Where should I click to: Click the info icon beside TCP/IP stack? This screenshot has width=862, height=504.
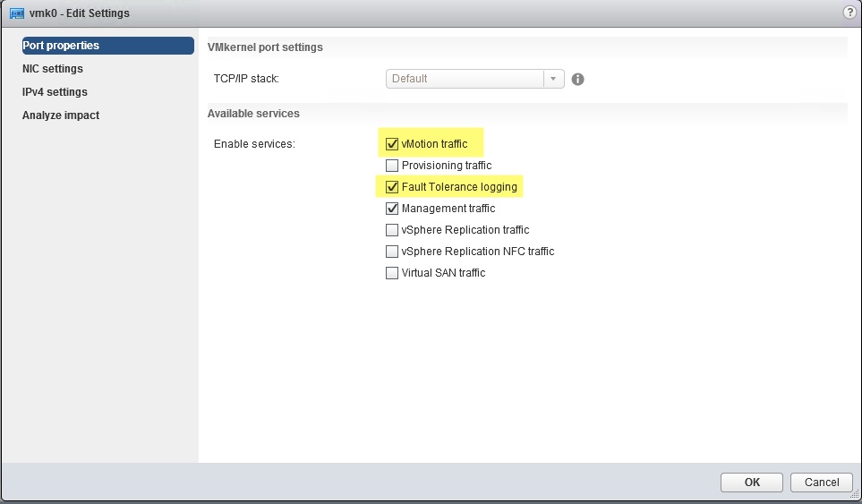tap(577, 79)
